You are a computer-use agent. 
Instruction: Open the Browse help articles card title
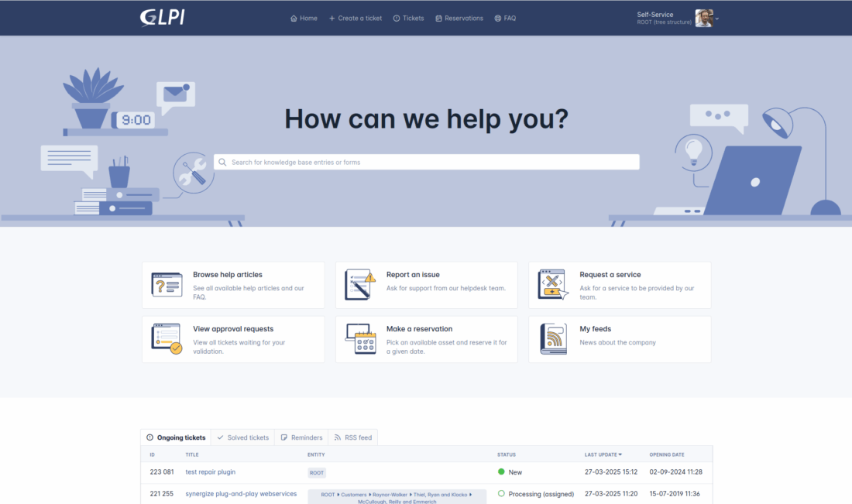click(x=228, y=275)
